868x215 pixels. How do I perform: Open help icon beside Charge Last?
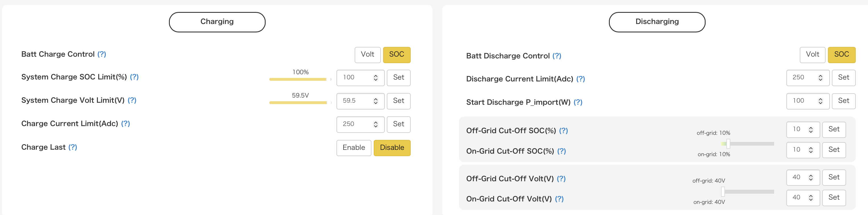click(x=73, y=147)
